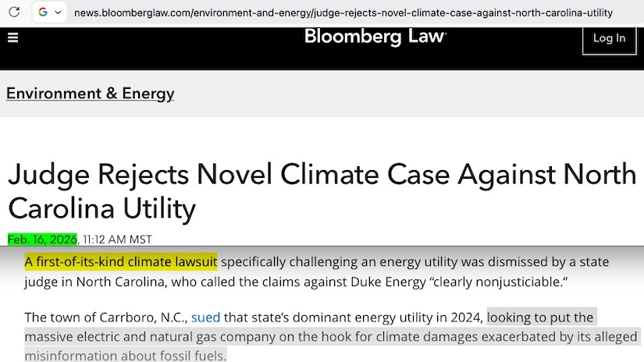Click the bloomberglaw.com address bar URL
This screenshot has height=362, width=644.
(343, 12)
